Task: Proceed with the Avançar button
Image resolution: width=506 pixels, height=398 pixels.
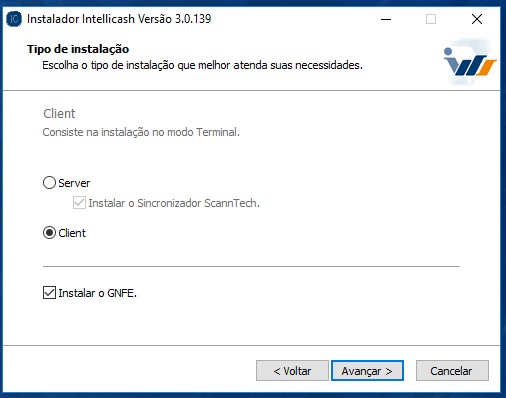Action: pyautogui.click(x=367, y=371)
